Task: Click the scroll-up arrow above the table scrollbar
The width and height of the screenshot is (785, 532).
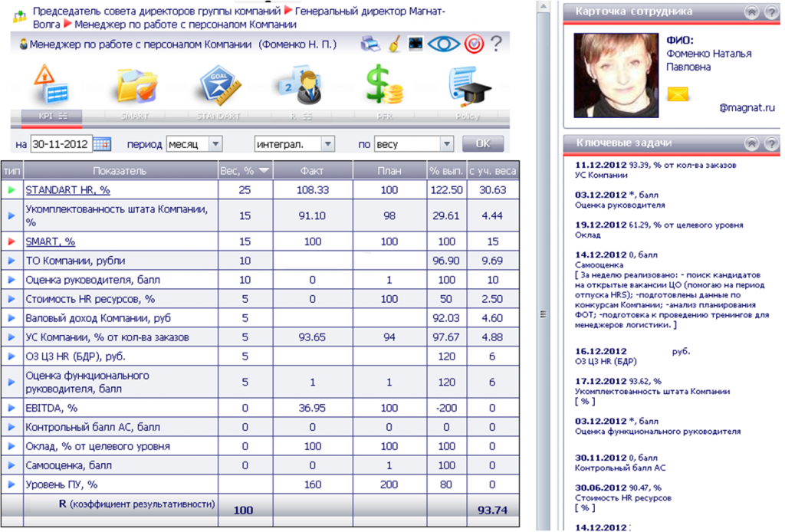Action: pos(544,6)
